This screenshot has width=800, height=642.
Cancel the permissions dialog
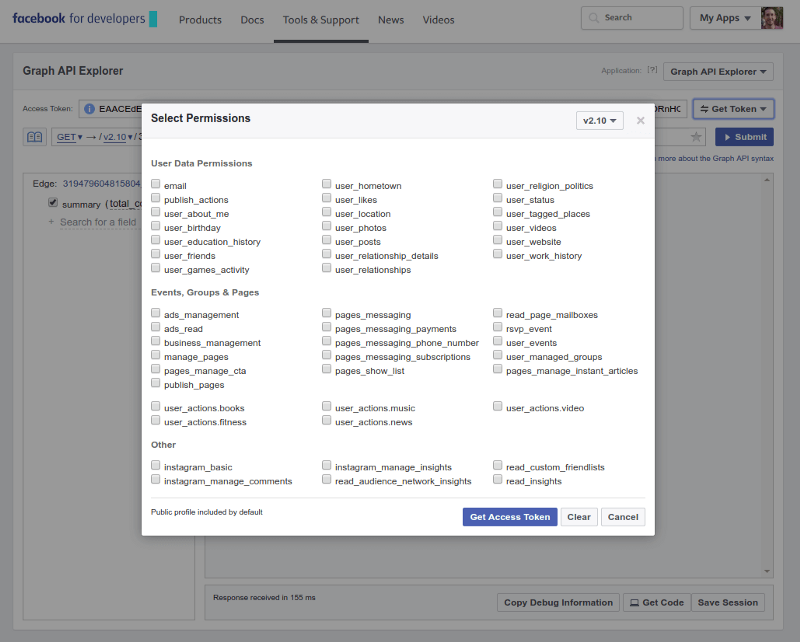click(623, 517)
